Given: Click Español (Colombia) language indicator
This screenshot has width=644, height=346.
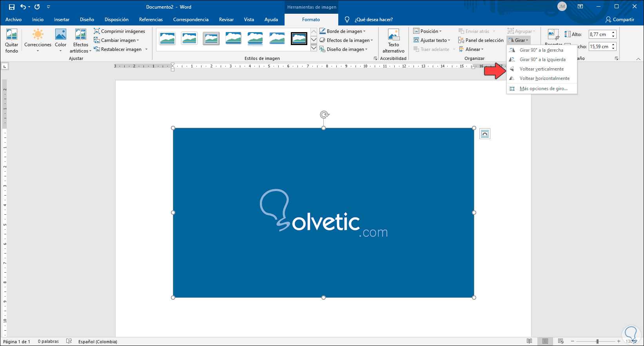Looking at the screenshot, I should [98, 341].
